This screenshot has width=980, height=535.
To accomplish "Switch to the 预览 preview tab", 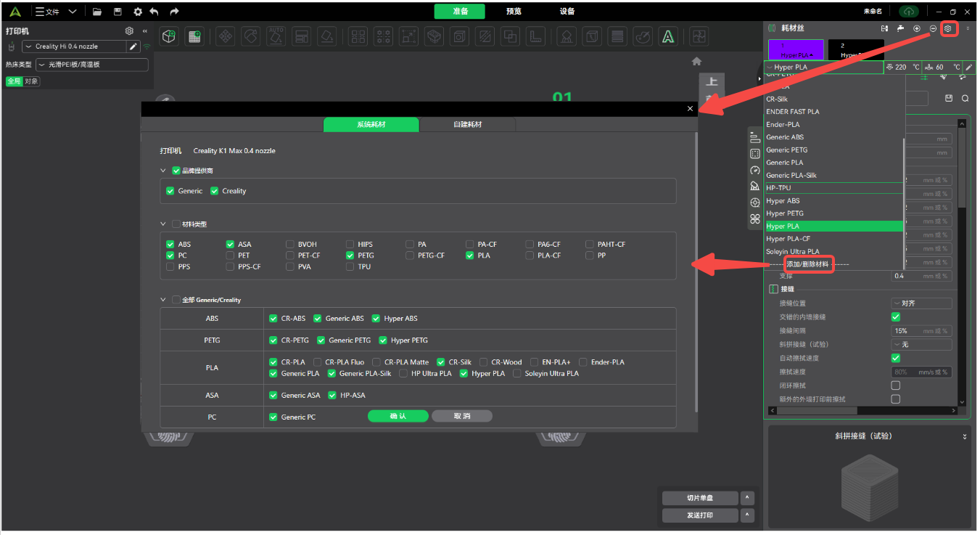I will click(x=514, y=12).
